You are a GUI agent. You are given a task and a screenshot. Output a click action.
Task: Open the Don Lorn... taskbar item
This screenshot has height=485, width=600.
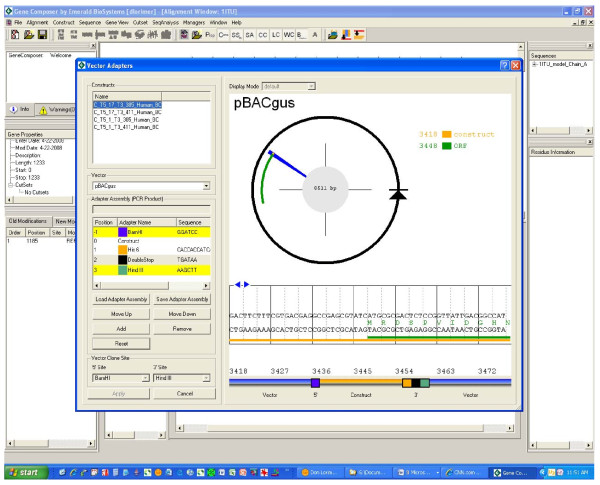(319, 473)
